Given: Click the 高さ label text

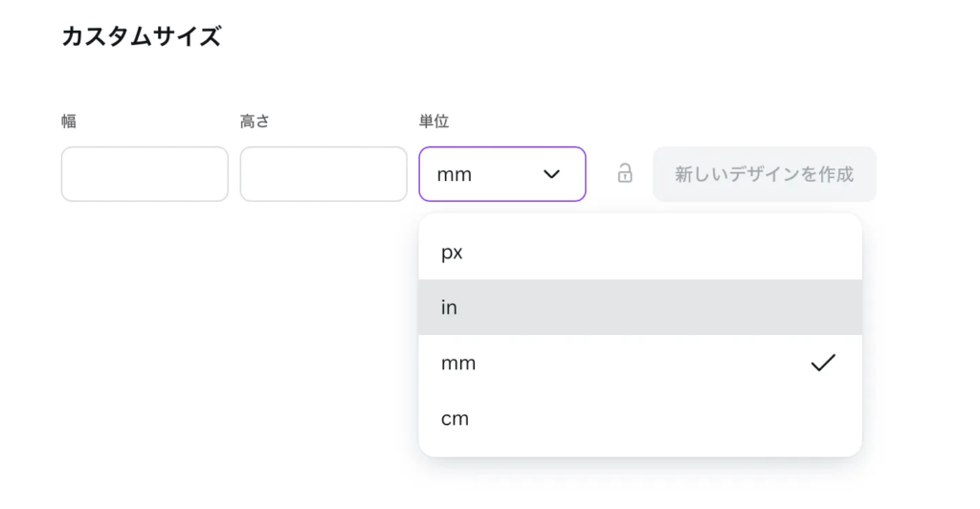Looking at the screenshot, I should pyautogui.click(x=255, y=122).
